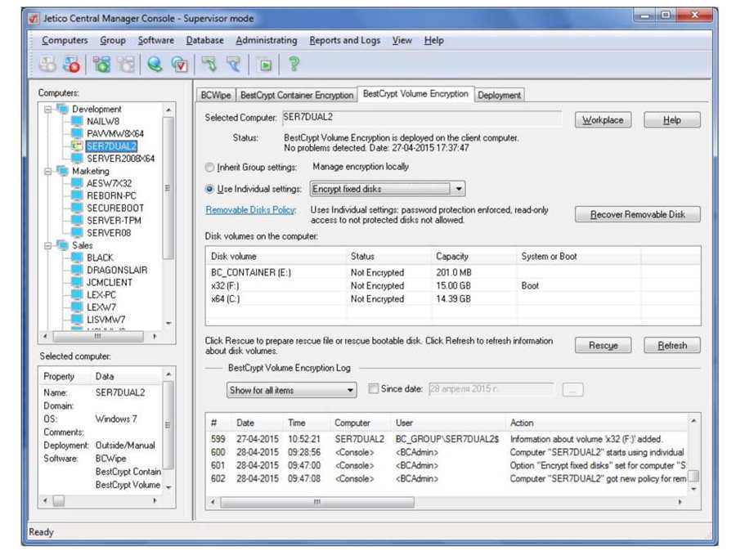Screen dimensions: 736x560
Task: Click the green play run toolbar icon
Action: coord(265,65)
